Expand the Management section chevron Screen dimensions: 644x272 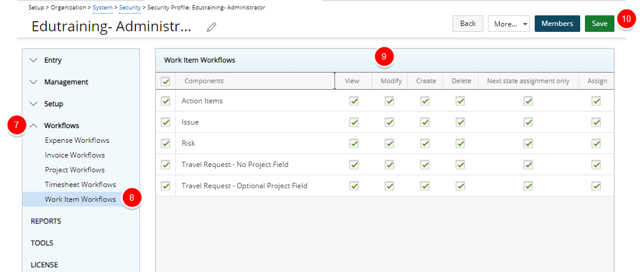tap(34, 81)
